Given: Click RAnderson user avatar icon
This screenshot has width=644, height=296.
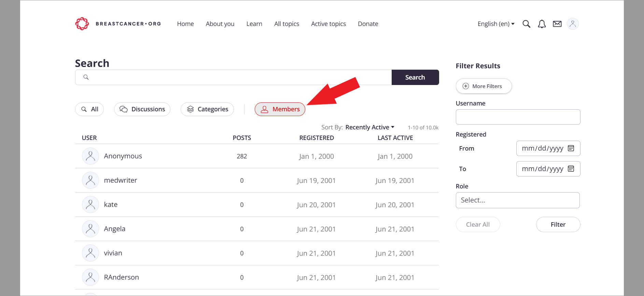Looking at the screenshot, I should [90, 277].
